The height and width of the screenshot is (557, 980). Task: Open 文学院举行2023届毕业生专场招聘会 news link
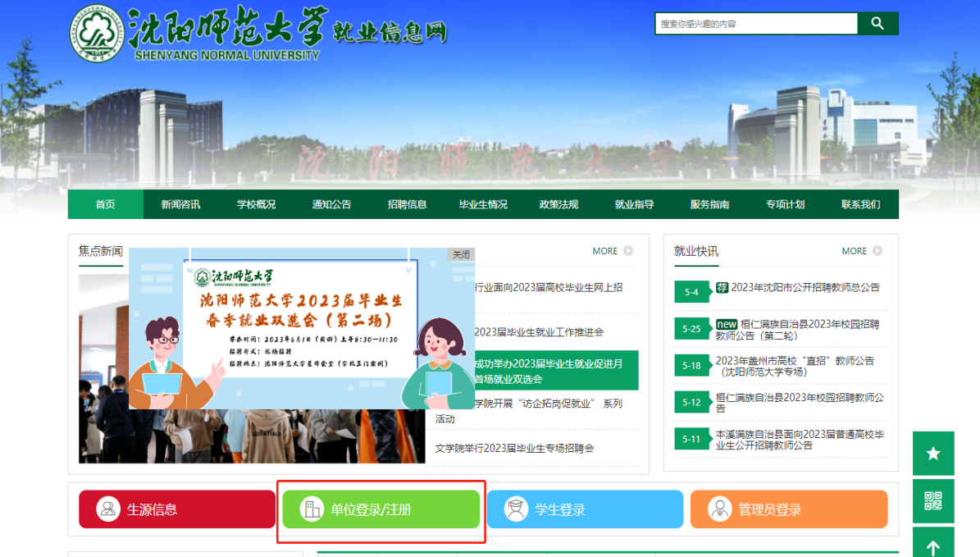tap(514, 448)
